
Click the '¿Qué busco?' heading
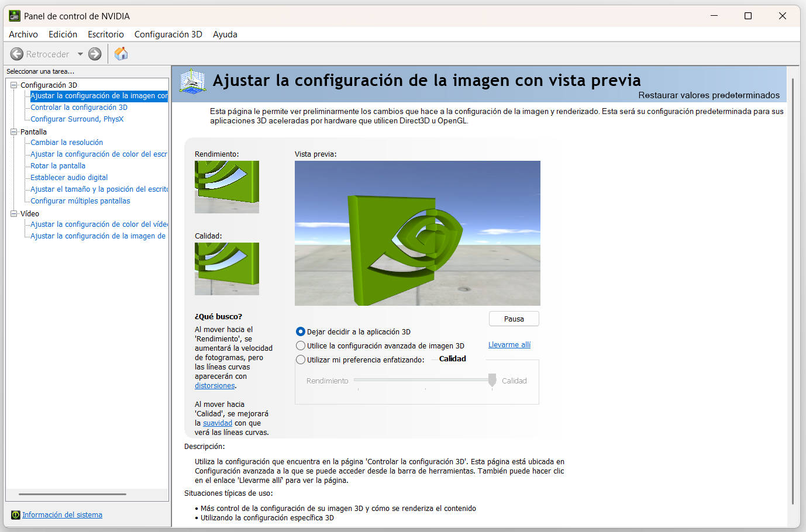(218, 317)
